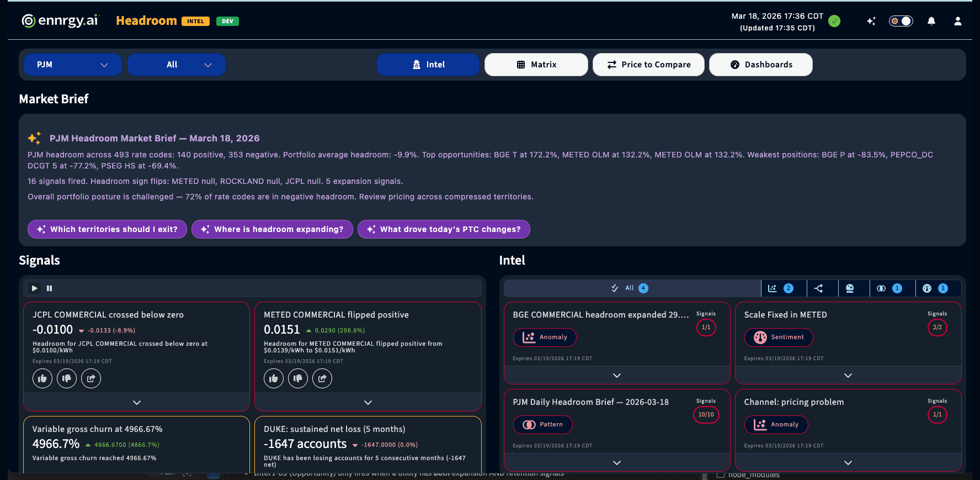
Task: Expand the JCPL COMMERCIAL signal card
Action: (x=137, y=402)
